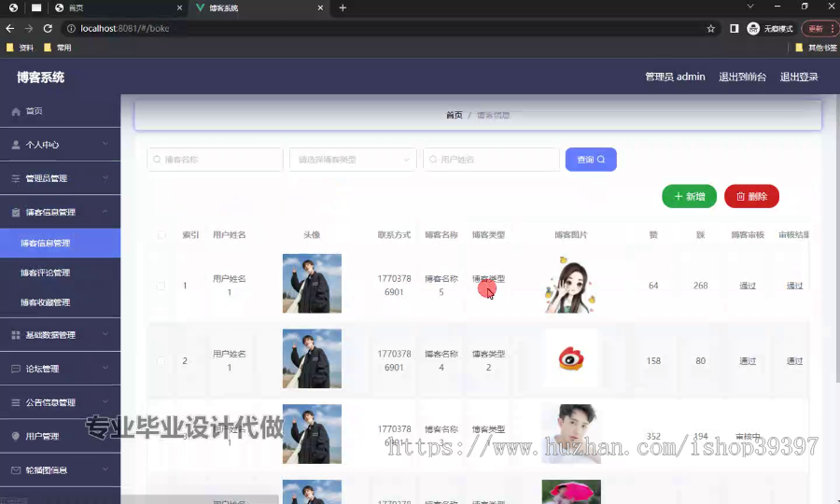Open row 1 cartoon girl blog image
Screen dimensions: 840x504
(571, 285)
